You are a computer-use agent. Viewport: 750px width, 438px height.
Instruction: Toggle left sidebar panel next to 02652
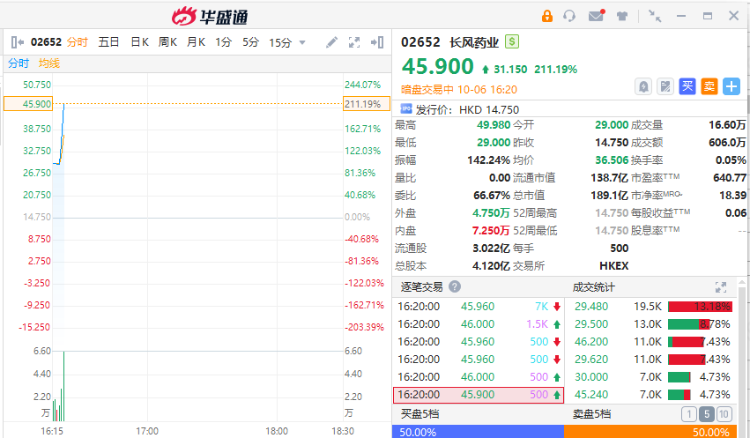pos(17,42)
